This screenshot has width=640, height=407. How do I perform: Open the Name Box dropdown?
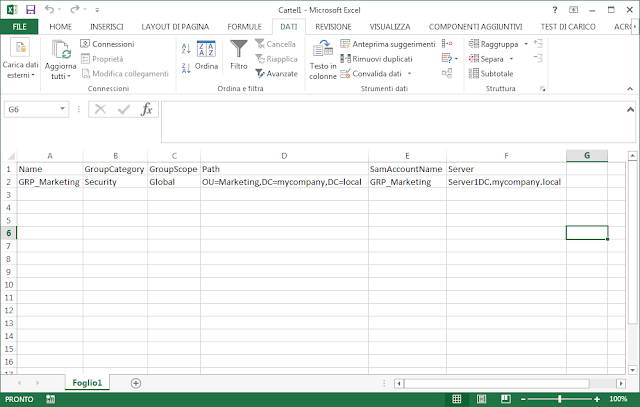(x=62, y=109)
